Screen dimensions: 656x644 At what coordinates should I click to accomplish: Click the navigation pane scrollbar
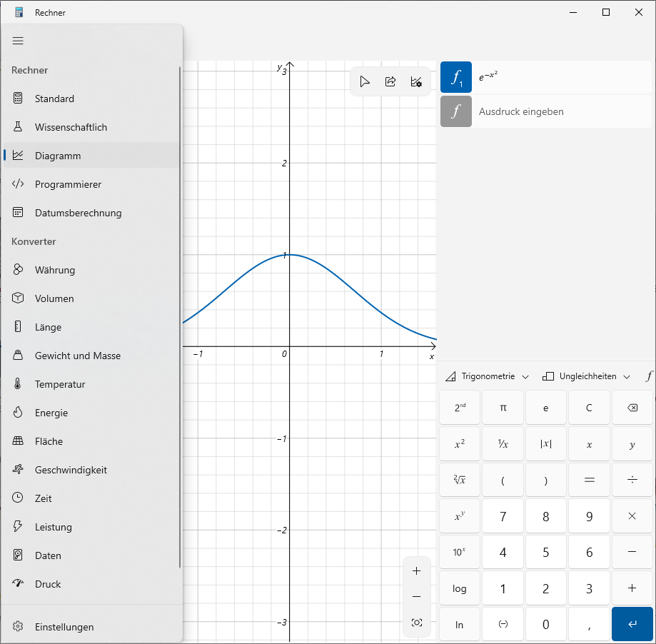(x=181, y=317)
